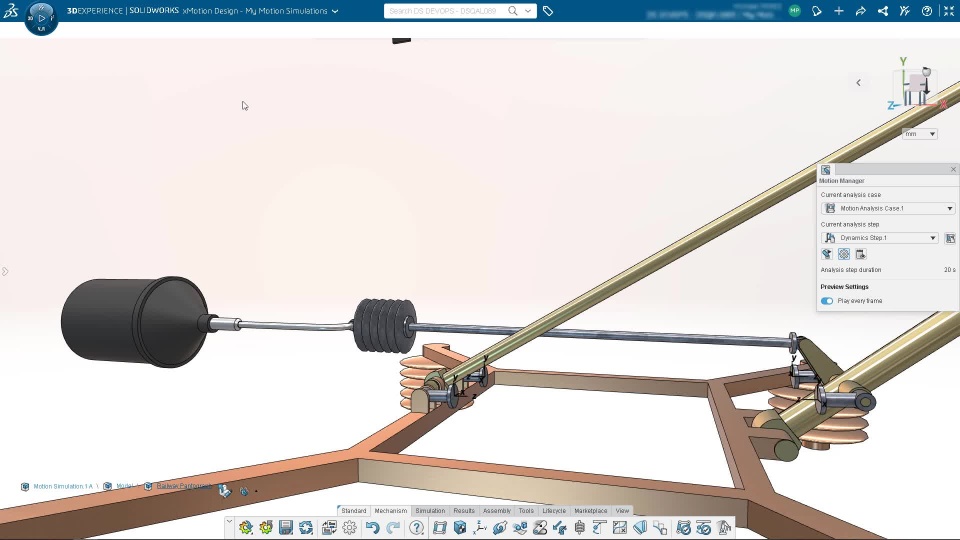Collapse the action bar chevron
Screen dimensions: 960x540
tap(229, 522)
